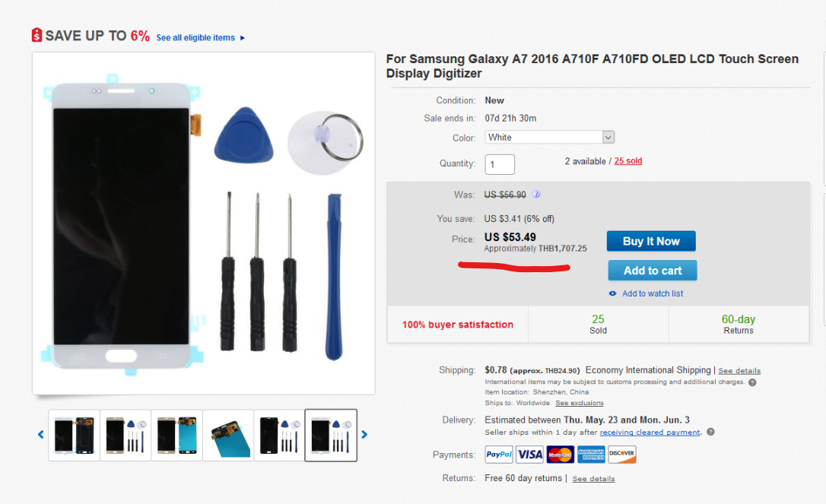Open the White color dropdown
The height and width of the screenshot is (504, 826).
click(606, 138)
